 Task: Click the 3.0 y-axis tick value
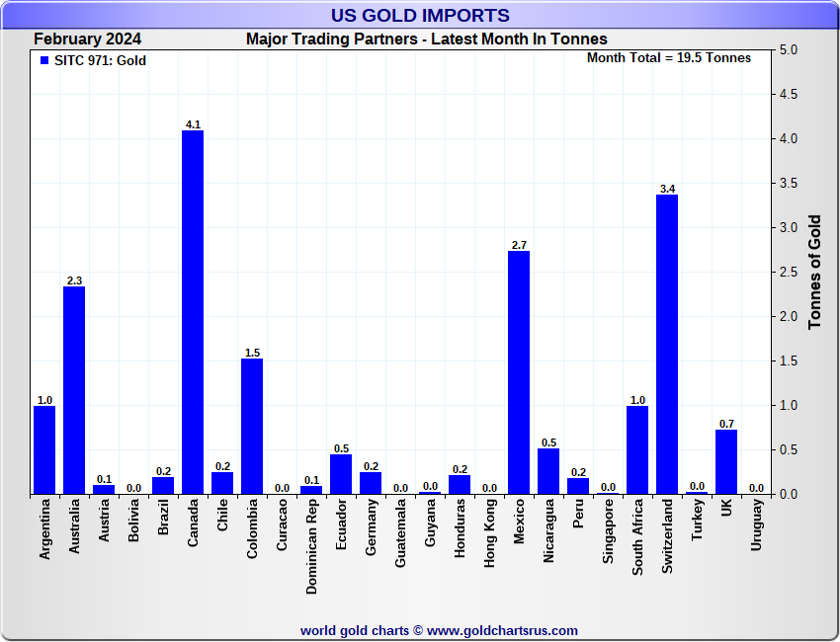788,227
